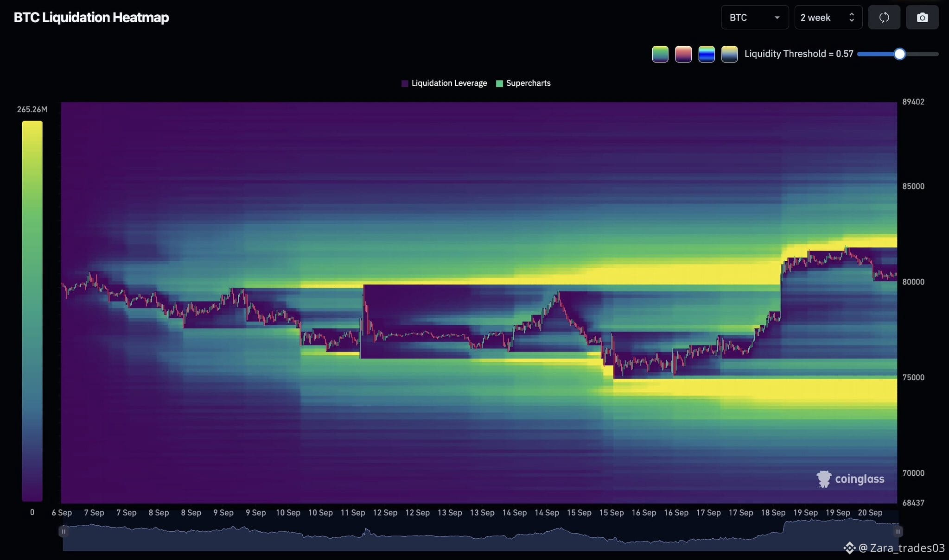Click the BTC Liquidation Heatmap title
This screenshot has width=949, height=560.
point(91,18)
